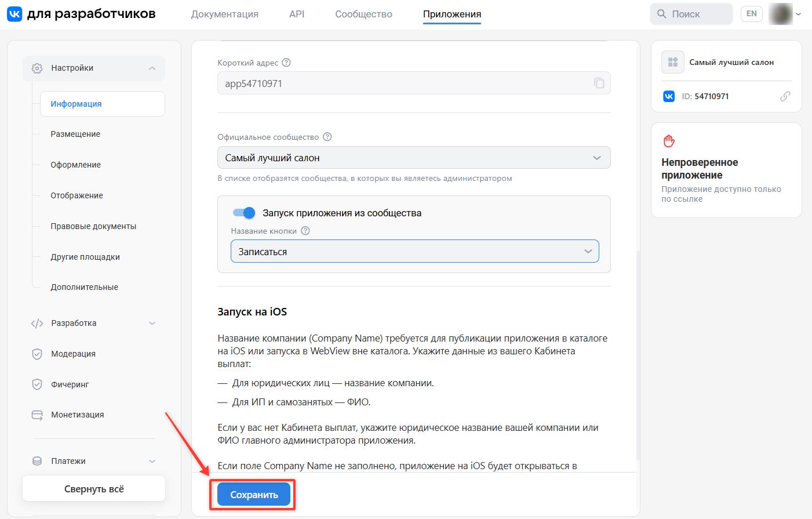Click the VK logo in header
The width and height of the screenshot is (812, 519).
pyautogui.click(x=14, y=14)
